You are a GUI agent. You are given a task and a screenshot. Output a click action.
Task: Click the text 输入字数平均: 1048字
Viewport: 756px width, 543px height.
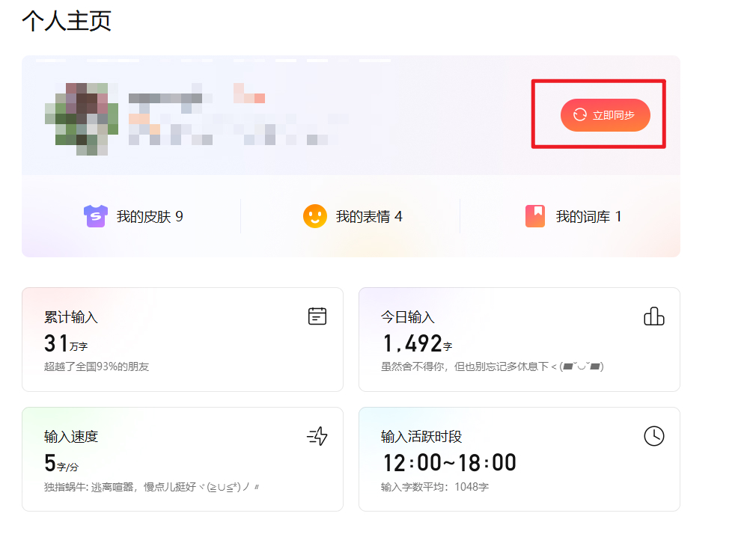click(x=435, y=487)
